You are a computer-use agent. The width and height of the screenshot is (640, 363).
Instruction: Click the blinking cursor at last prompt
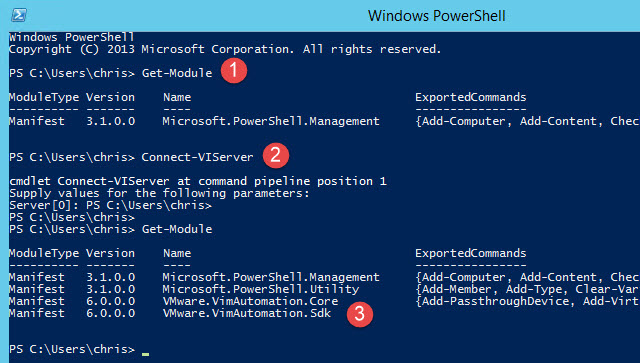(x=145, y=354)
